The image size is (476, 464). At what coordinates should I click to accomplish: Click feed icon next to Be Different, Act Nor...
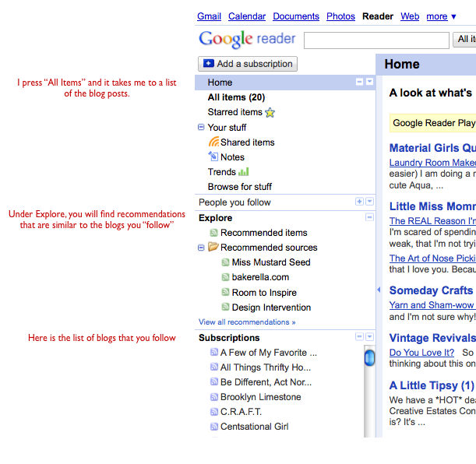pyautogui.click(x=214, y=381)
